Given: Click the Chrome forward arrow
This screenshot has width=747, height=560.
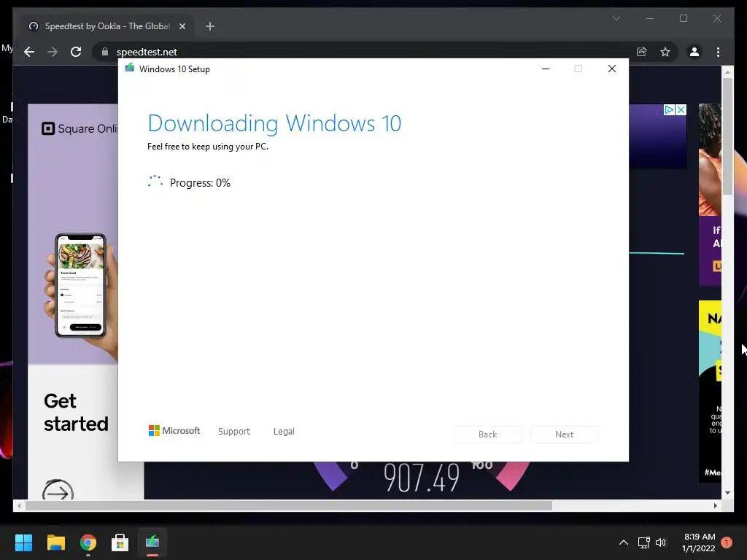Looking at the screenshot, I should [53, 52].
